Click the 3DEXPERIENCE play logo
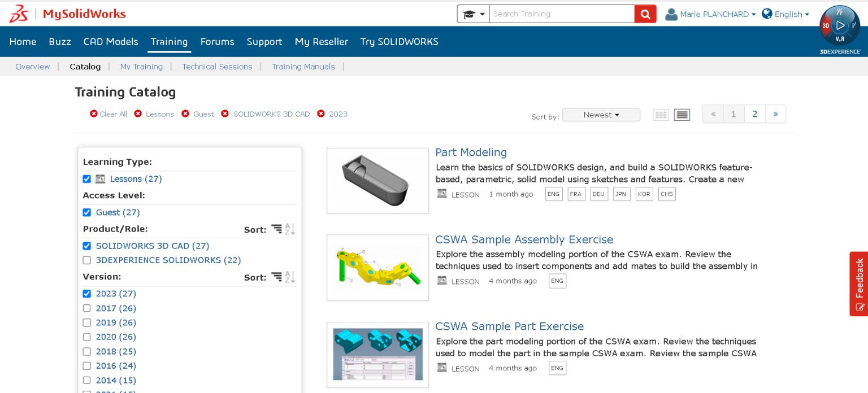The height and width of the screenshot is (393, 868). coord(840,25)
